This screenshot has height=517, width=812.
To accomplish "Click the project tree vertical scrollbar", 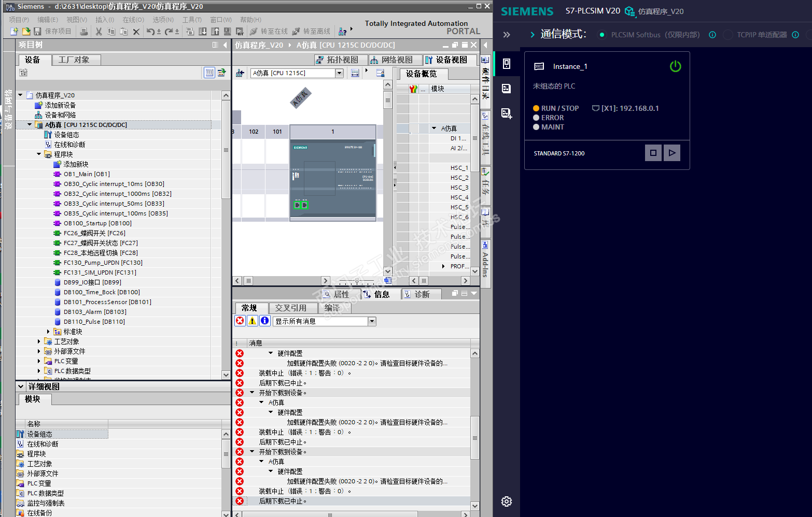I will [x=226, y=150].
